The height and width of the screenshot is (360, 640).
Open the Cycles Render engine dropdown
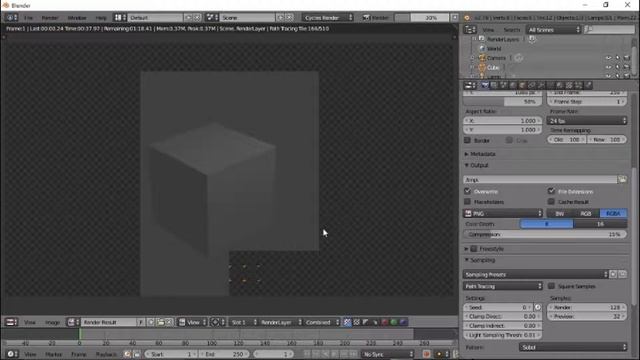pos(328,18)
